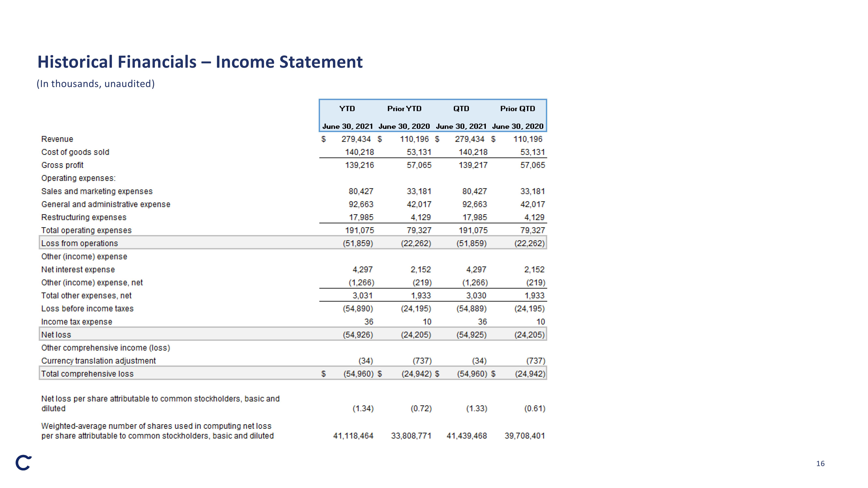The height and width of the screenshot is (488, 868).
Task: Select General and administrative expense label
Action: pos(106,204)
